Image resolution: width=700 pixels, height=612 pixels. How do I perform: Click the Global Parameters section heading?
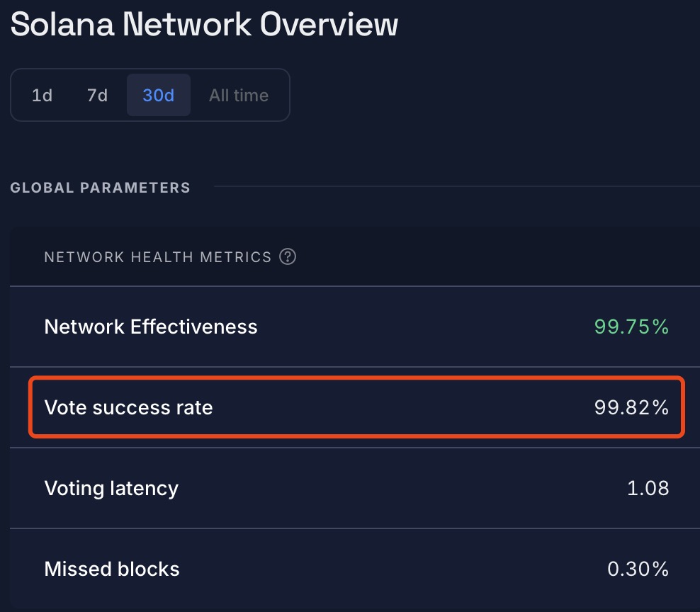pyautogui.click(x=100, y=188)
